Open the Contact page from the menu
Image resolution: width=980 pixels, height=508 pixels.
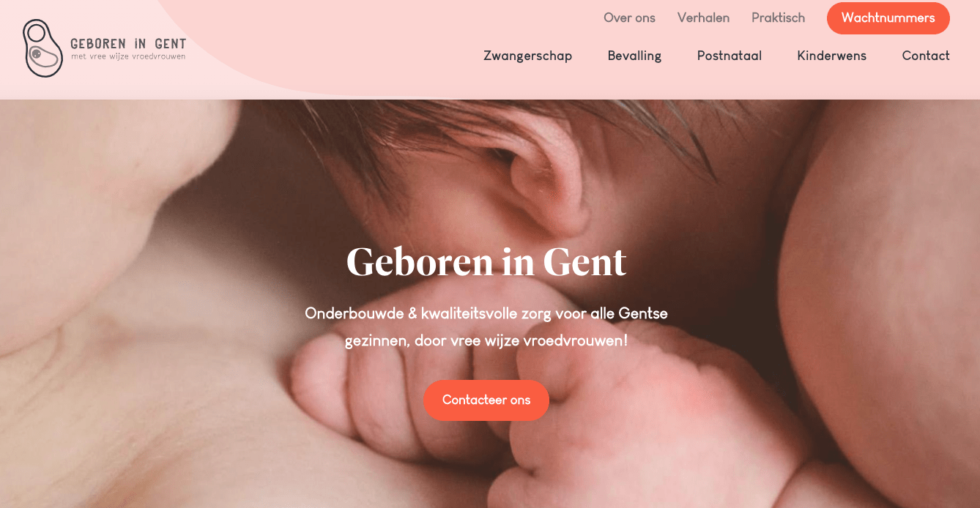click(x=926, y=56)
